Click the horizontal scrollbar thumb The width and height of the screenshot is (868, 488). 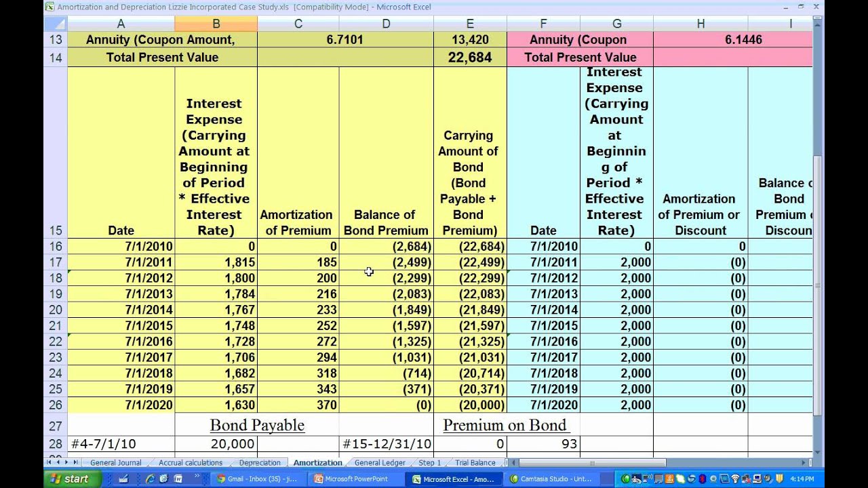(x=591, y=463)
